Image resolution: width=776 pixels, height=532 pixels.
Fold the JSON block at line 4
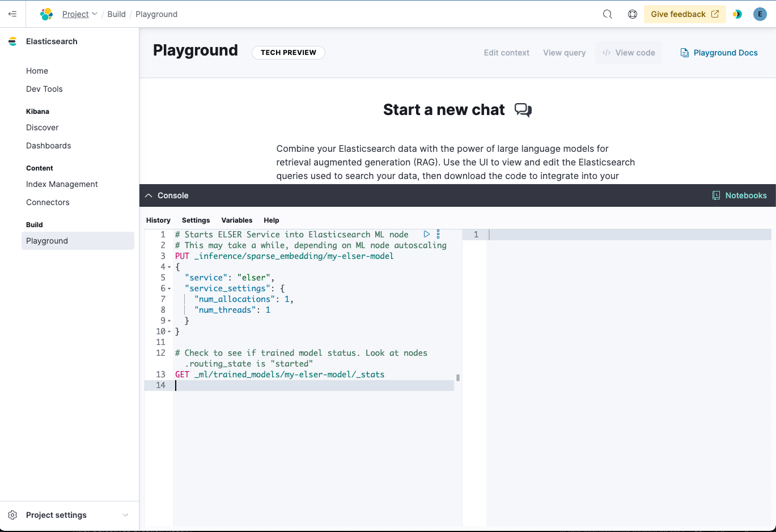coord(169,267)
